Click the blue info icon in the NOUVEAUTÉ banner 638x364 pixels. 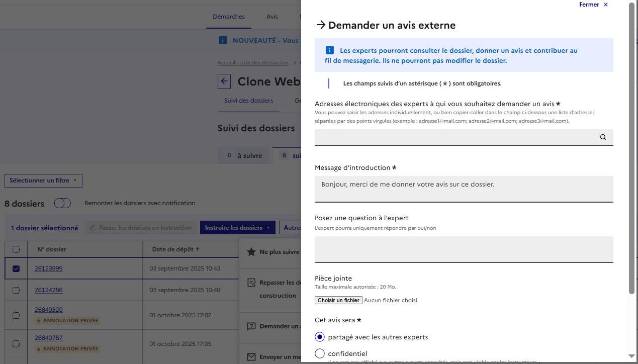click(223, 40)
